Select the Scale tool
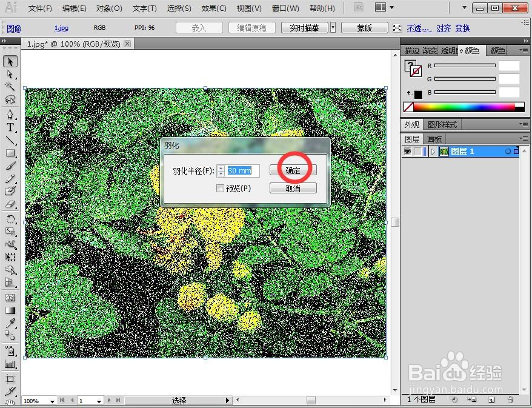Image resolution: width=532 pixels, height=408 pixels. pyautogui.click(x=10, y=232)
